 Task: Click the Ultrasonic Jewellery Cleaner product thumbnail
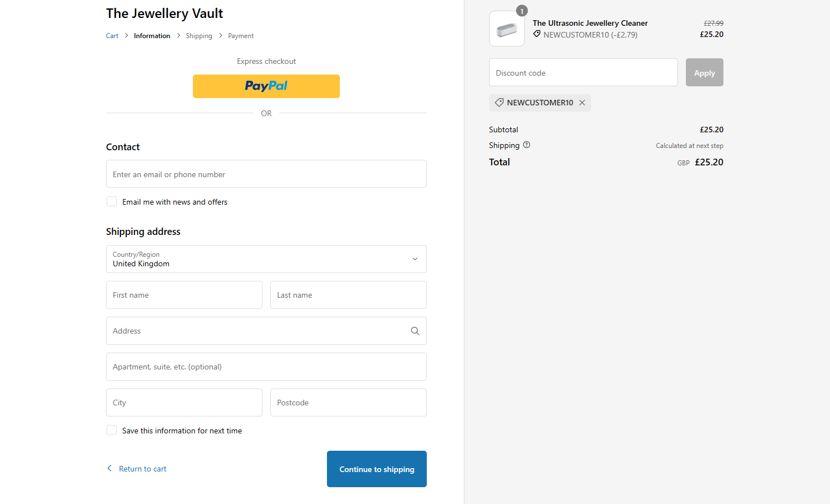(x=507, y=29)
